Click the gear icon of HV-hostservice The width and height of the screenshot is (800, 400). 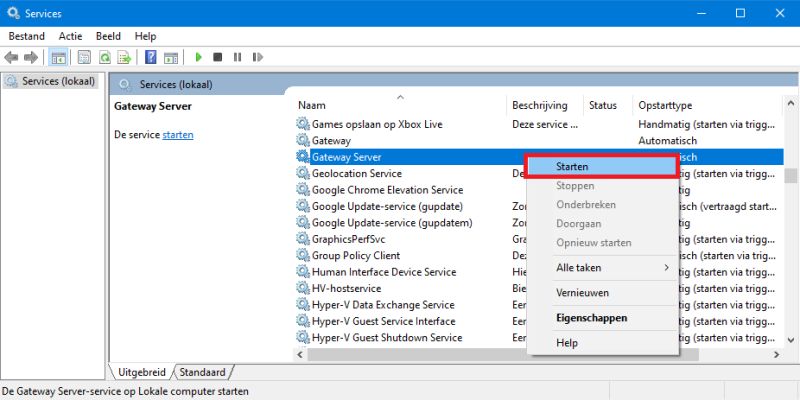[303, 288]
